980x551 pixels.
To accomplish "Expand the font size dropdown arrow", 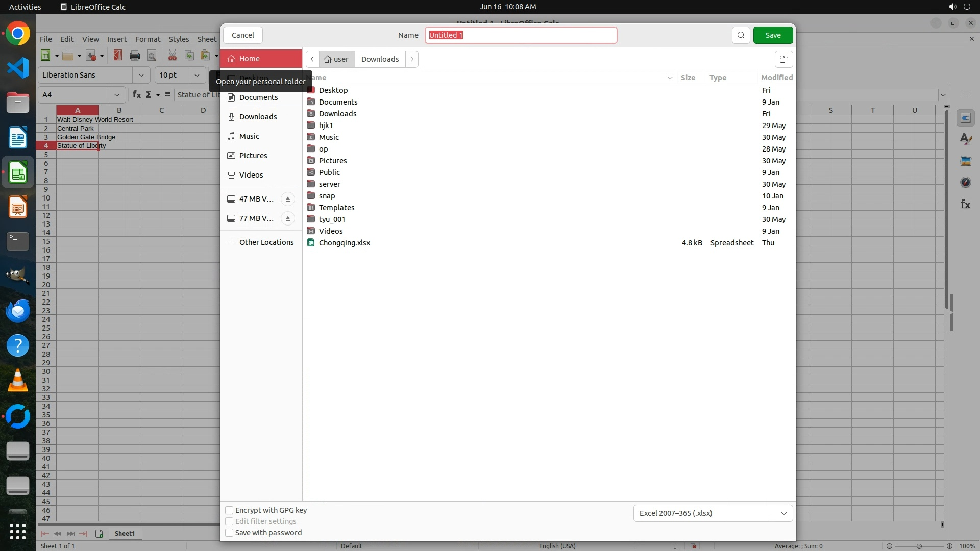I will [x=197, y=75].
